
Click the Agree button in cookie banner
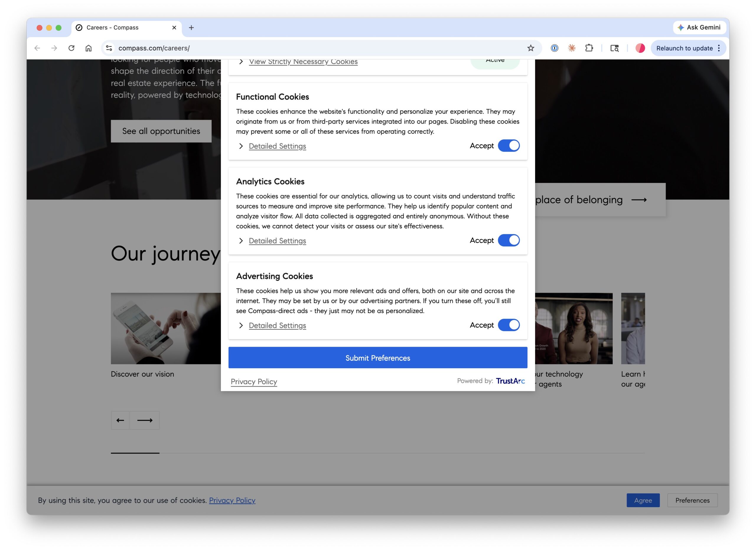[x=643, y=500]
